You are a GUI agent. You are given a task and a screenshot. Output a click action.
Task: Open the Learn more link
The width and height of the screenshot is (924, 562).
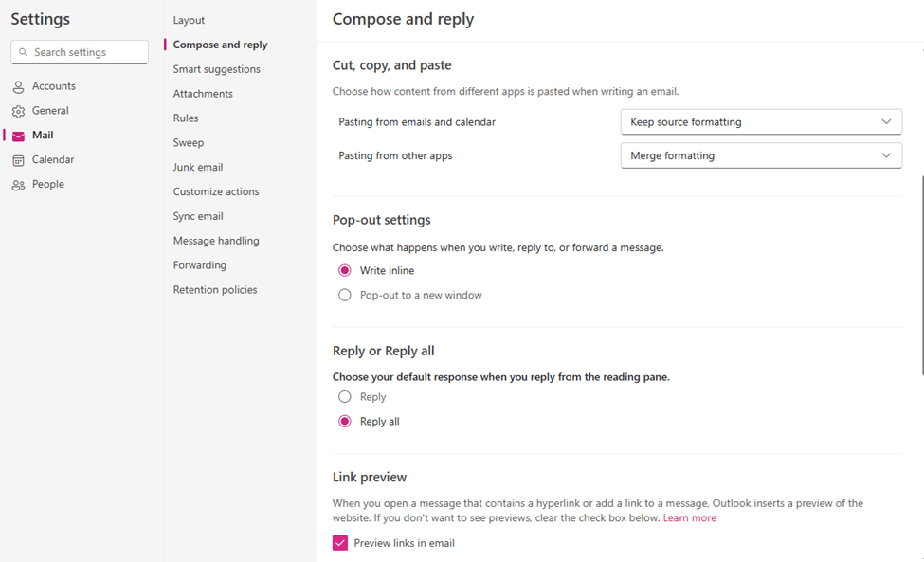point(690,517)
